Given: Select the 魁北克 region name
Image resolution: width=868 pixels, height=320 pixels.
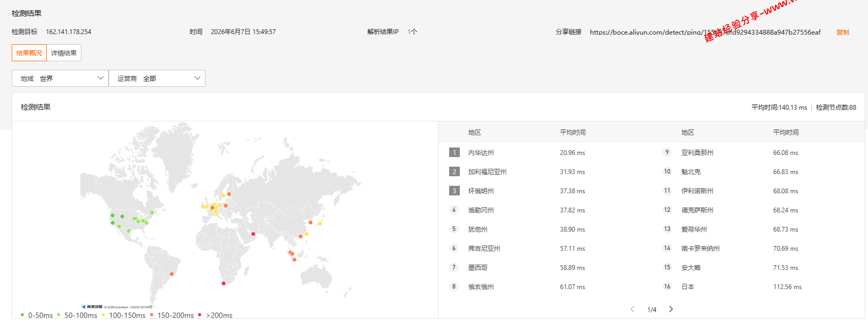Looking at the screenshot, I should 691,171.
